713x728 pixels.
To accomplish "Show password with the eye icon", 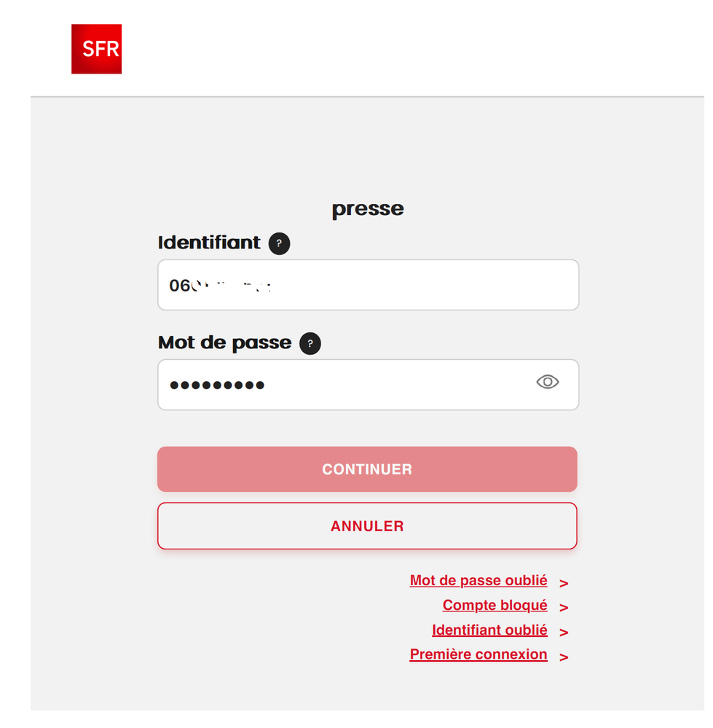I will click(548, 382).
